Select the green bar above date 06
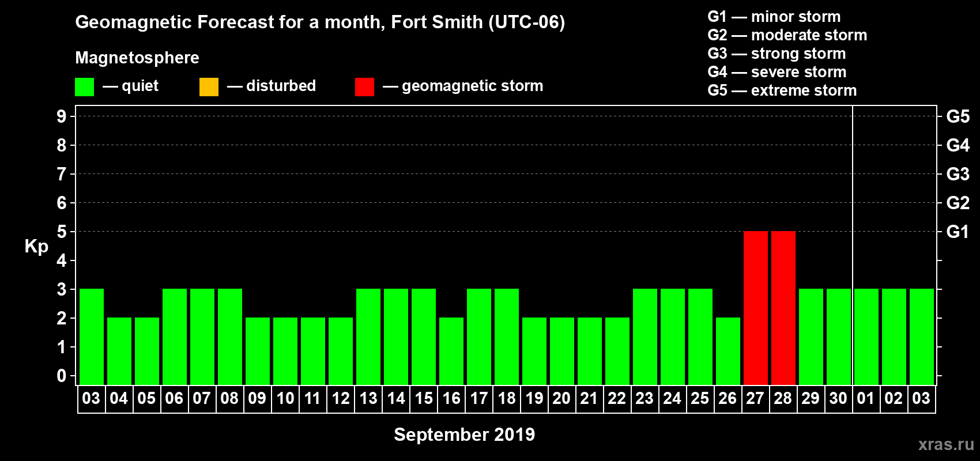This screenshot has width=980, height=461. [x=175, y=337]
